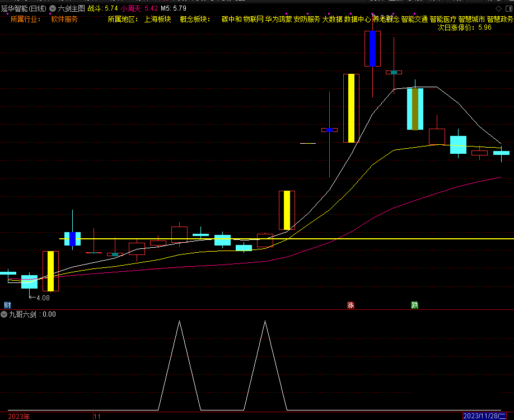The width and height of the screenshot is (514, 420).
Task: Open the 上海板块 region link
Action: click(157, 19)
